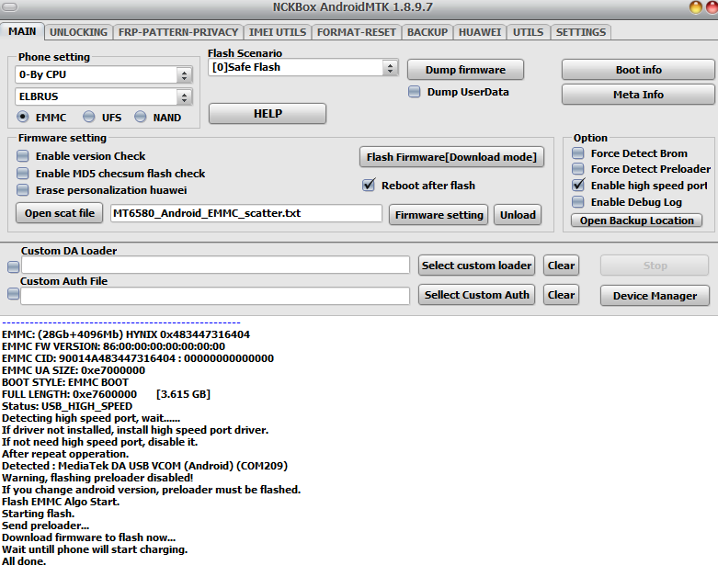
Task: Click 'FULL LENGTH: 0xe7600000' log line
Action: pyautogui.click(x=106, y=394)
